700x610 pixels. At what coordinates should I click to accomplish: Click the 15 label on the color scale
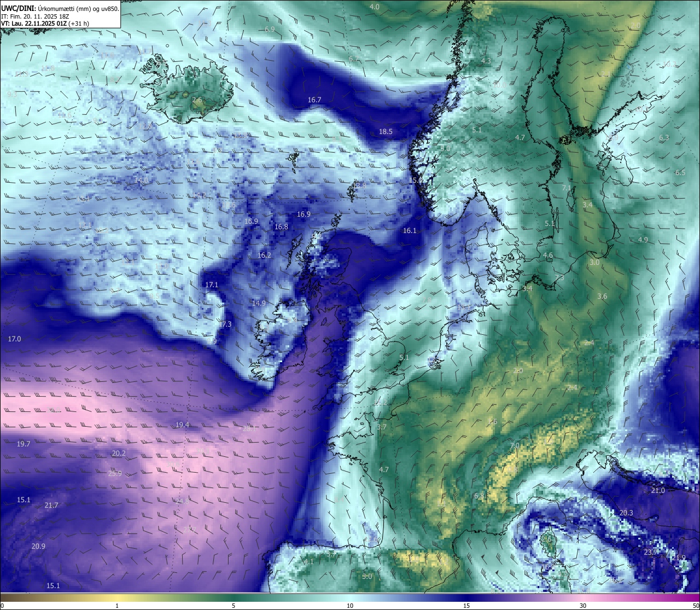click(466, 606)
